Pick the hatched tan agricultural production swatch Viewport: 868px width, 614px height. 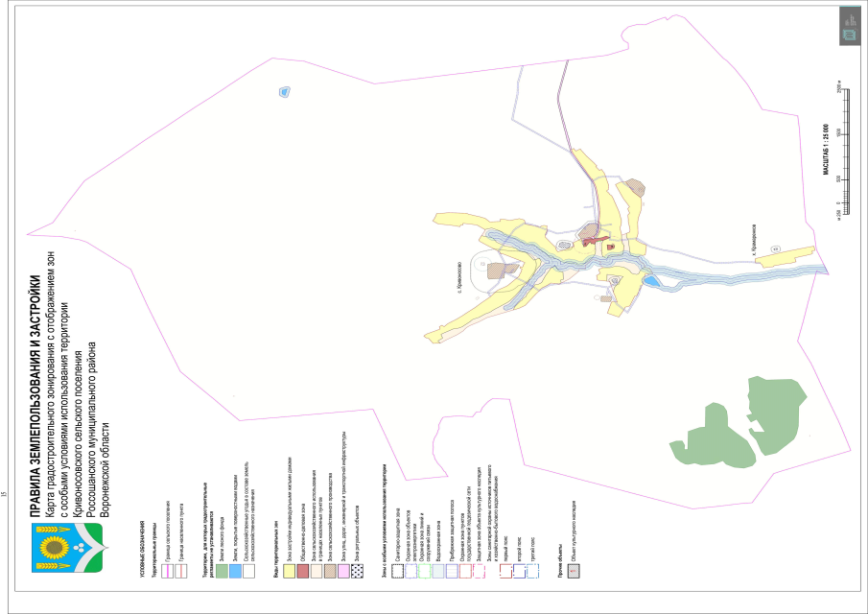[x=330, y=571]
